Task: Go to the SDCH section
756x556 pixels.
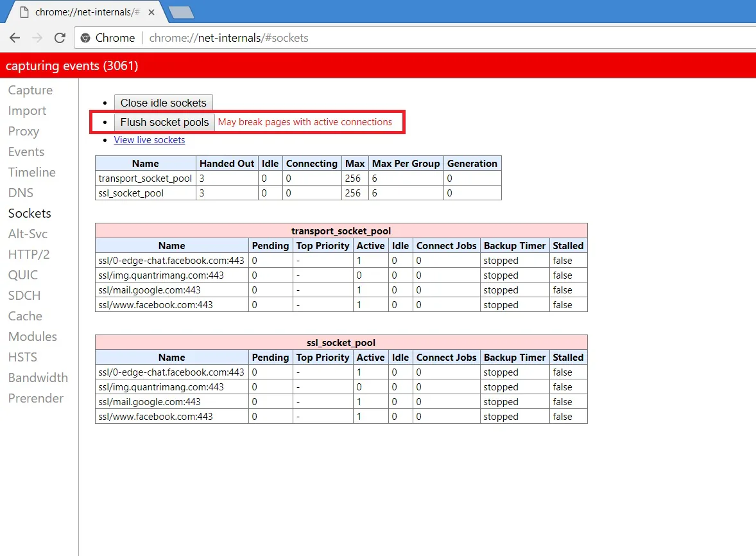Action: (24, 295)
